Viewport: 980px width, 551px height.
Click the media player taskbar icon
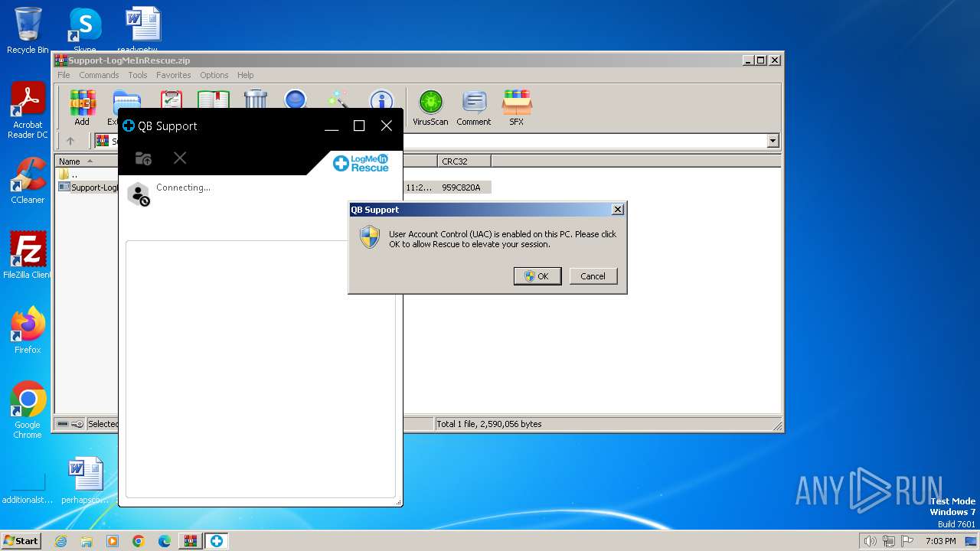(x=113, y=541)
